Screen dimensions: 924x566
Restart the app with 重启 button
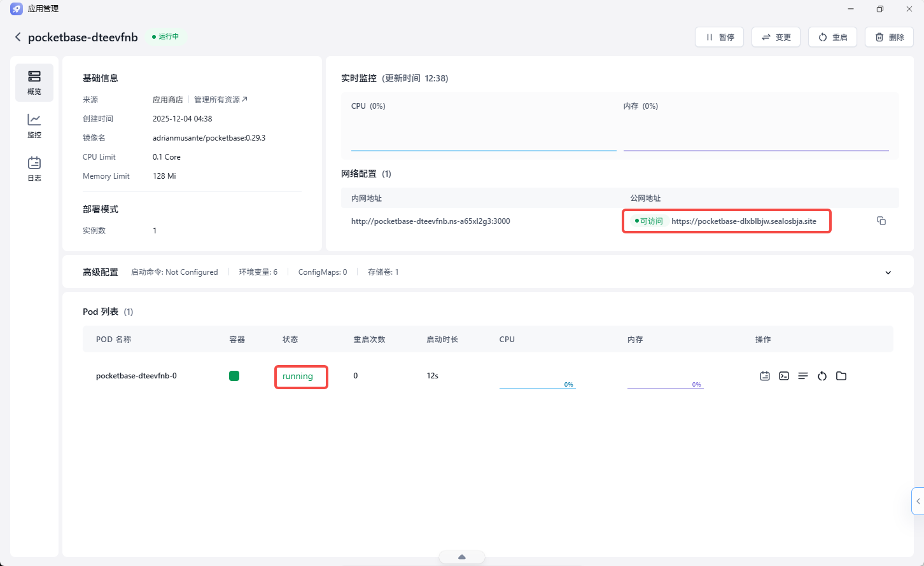point(832,37)
